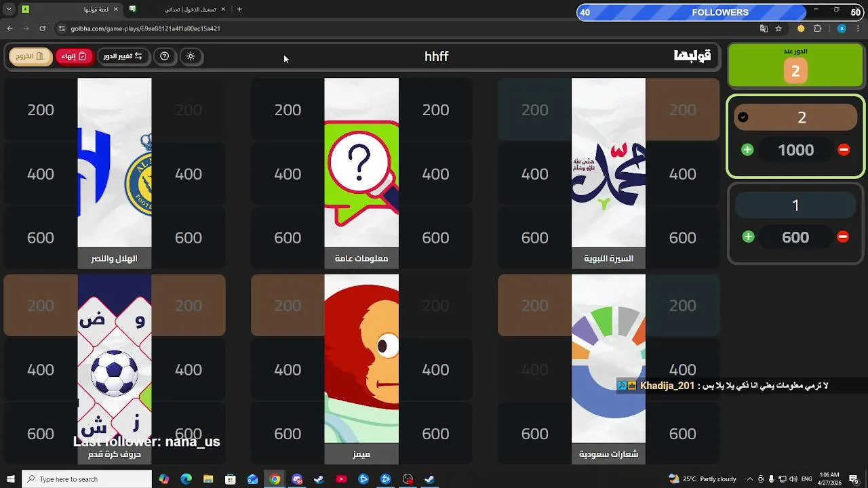Click team 2's score value 1000
868x488 pixels.
pyautogui.click(x=795, y=150)
